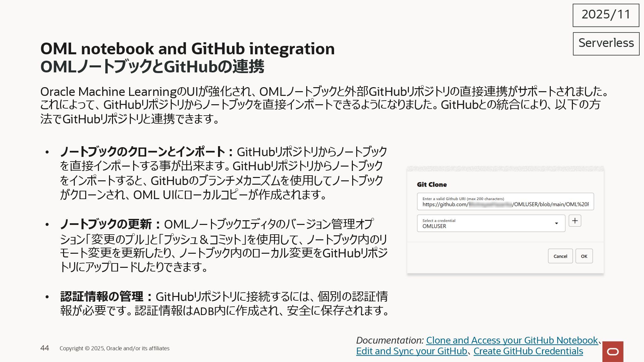Open Clone and Access your GitHub Notebook link
Screen dimensions: 644x362
[x=512, y=340]
